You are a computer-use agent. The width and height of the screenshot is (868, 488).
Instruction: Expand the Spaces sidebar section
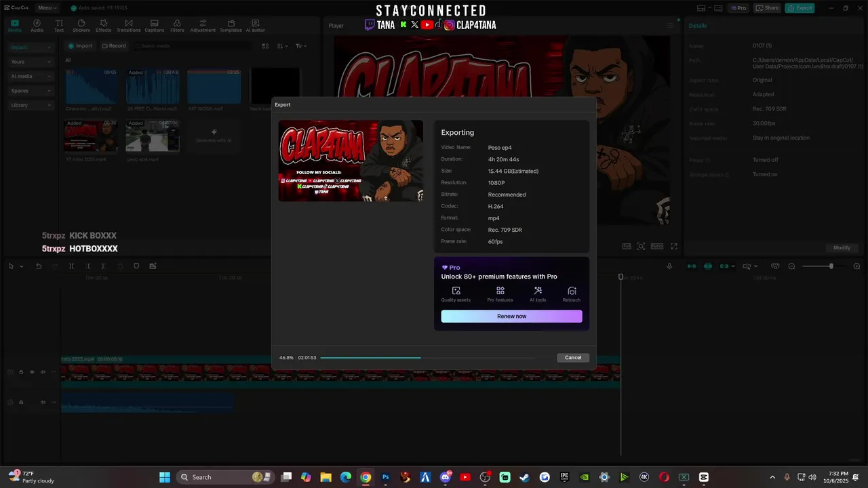point(31,91)
